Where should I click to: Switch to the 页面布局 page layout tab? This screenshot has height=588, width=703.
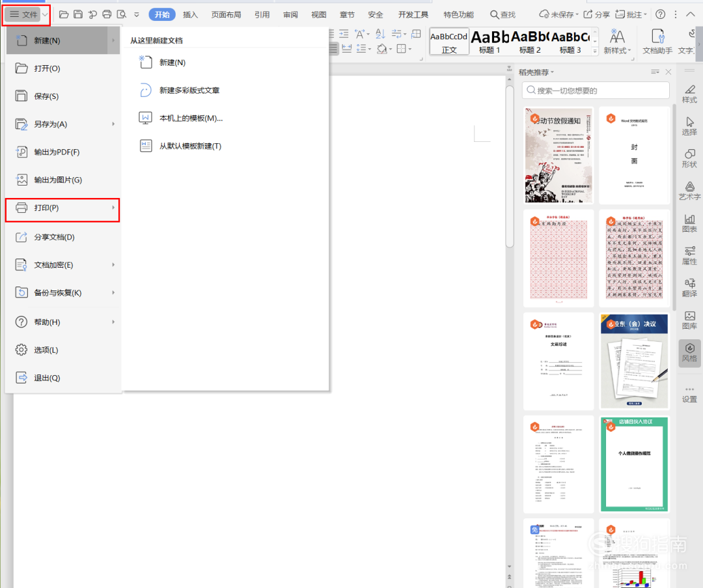pos(226,14)
